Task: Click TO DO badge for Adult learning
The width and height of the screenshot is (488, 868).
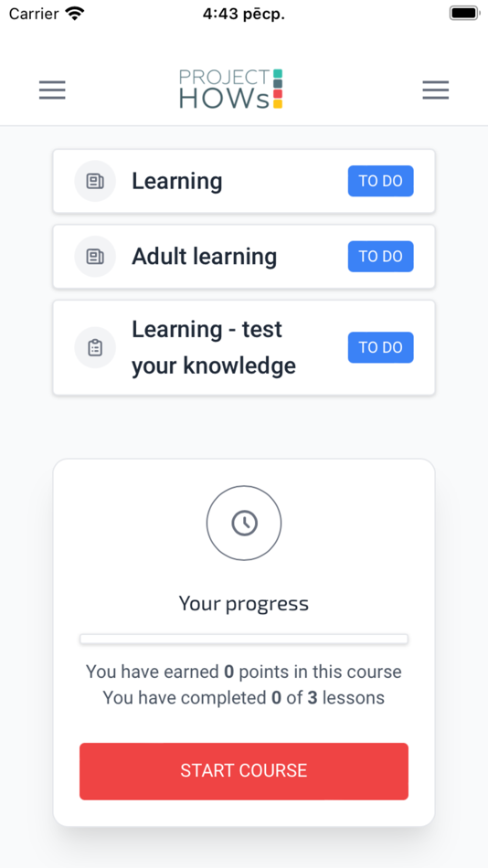Action: tap(380, 257)
